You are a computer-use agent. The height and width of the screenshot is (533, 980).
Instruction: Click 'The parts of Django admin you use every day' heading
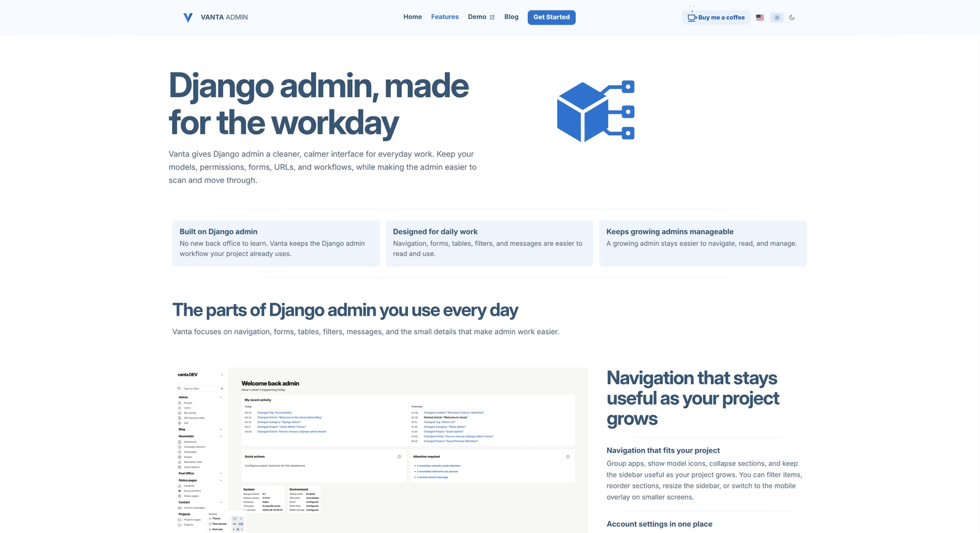(x=345, y=310)
